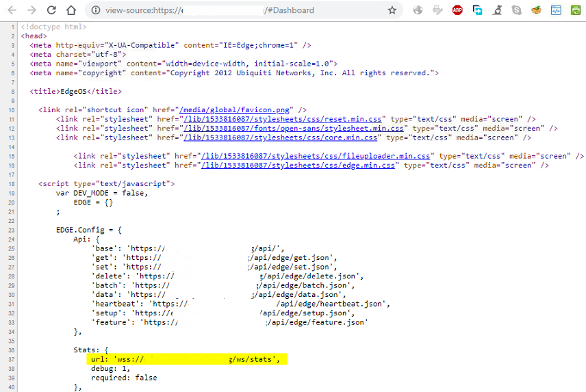This screenshot has height=392, width=586.
Task: Open the blue code-window extension
Action: click(x=556, y=10)
